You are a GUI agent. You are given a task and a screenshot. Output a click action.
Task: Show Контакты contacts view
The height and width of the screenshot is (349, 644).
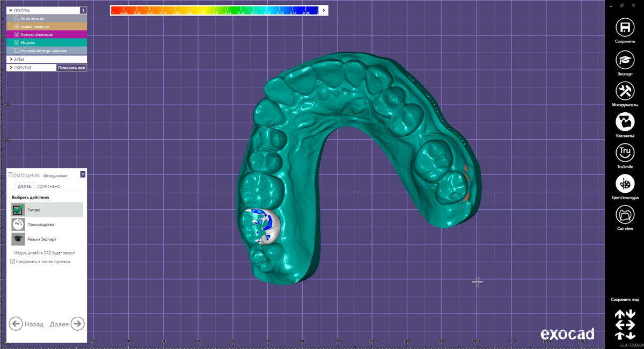point(625,122)
